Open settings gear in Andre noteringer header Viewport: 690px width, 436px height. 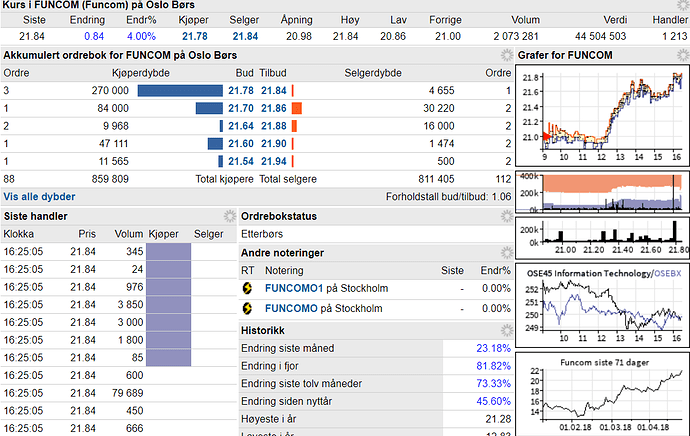click(x=506, y=253)
